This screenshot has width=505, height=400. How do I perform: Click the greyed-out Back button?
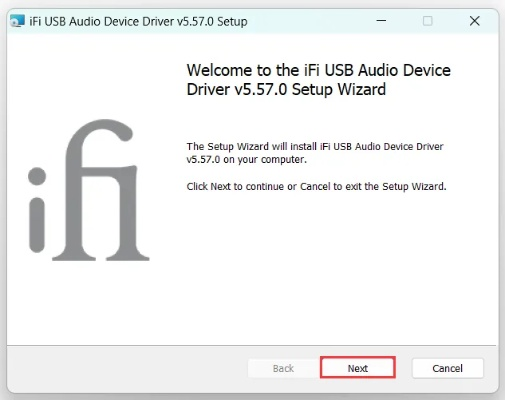click(x=283, y=368)
